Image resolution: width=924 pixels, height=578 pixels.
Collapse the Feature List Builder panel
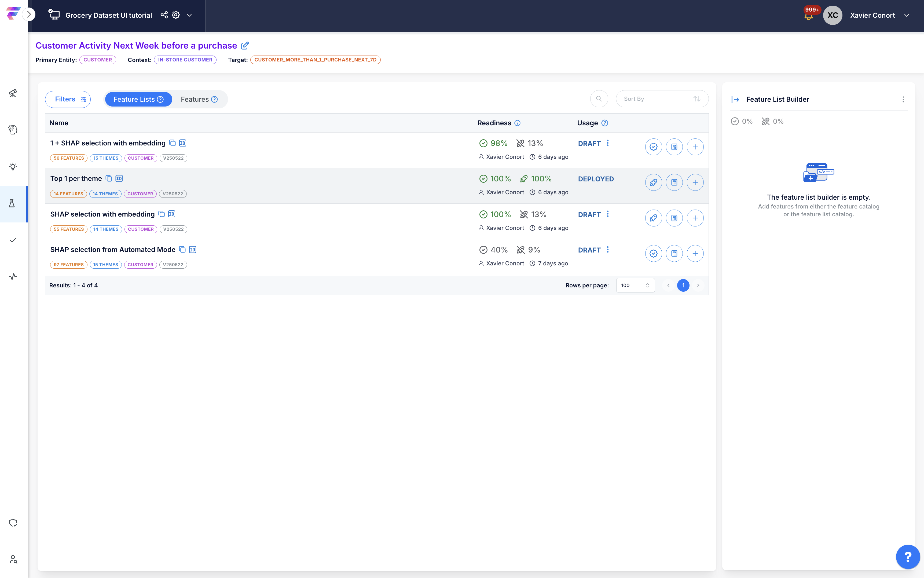pyautogui.click(x=735, y=99)
